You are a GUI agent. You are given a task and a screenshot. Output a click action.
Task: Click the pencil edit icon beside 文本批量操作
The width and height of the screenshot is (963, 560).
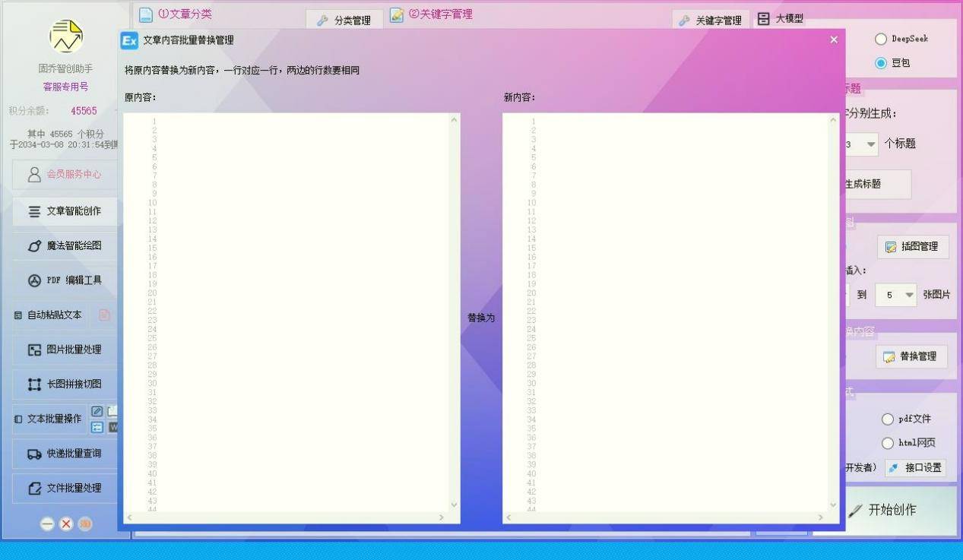[97, 411]
